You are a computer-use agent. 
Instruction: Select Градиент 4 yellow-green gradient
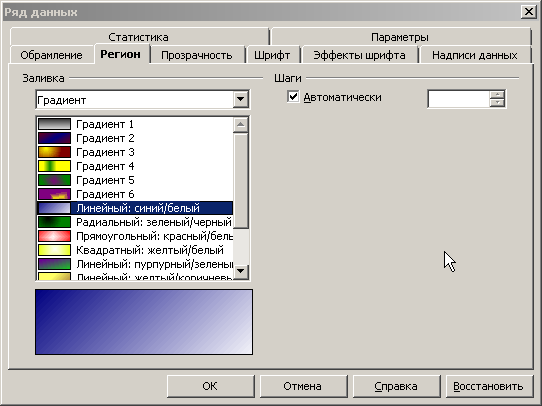[135, 166]
